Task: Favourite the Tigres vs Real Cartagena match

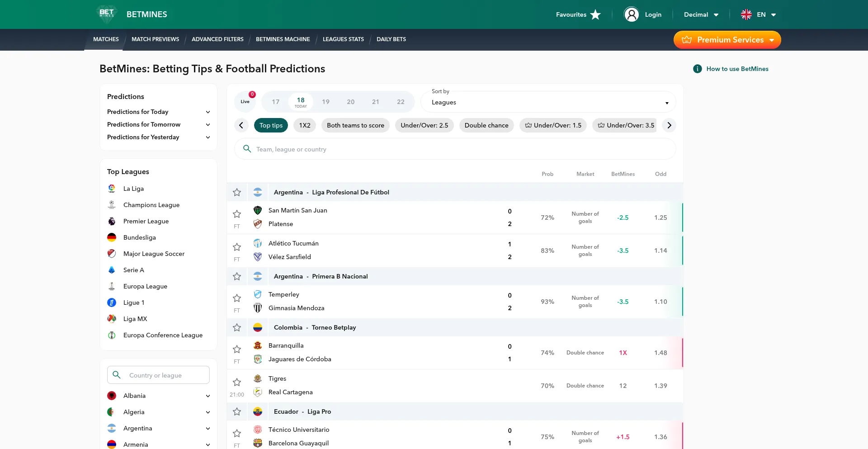Action: 237,382
